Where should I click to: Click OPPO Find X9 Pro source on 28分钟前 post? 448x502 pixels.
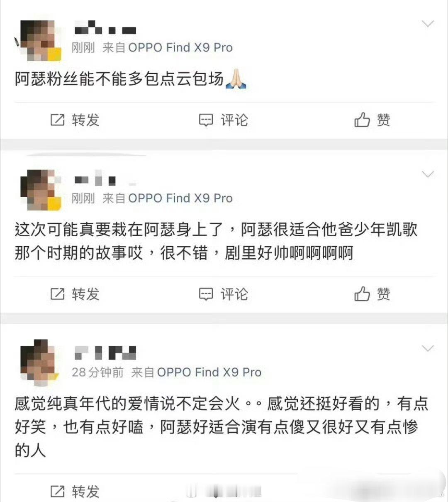(209, 372)
